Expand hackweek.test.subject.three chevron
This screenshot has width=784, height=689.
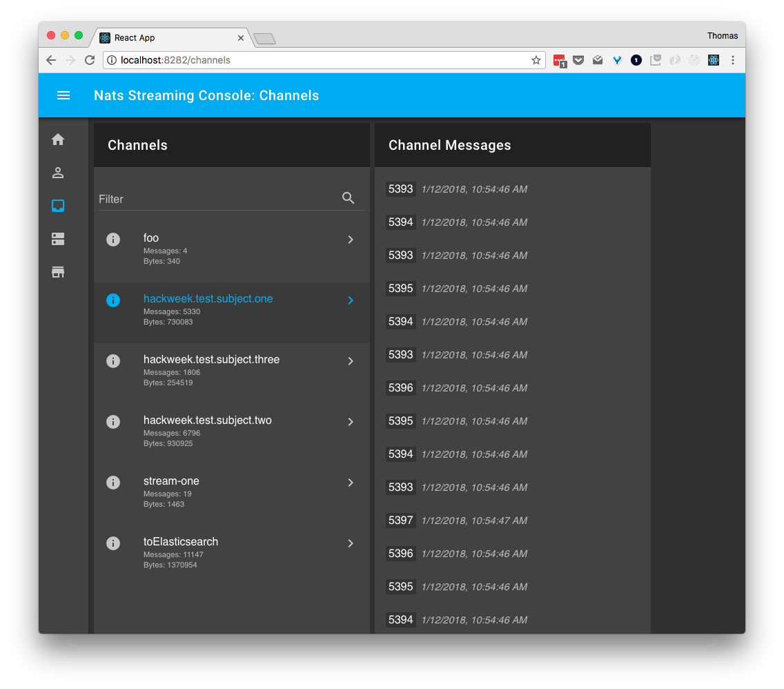point(351,361)
